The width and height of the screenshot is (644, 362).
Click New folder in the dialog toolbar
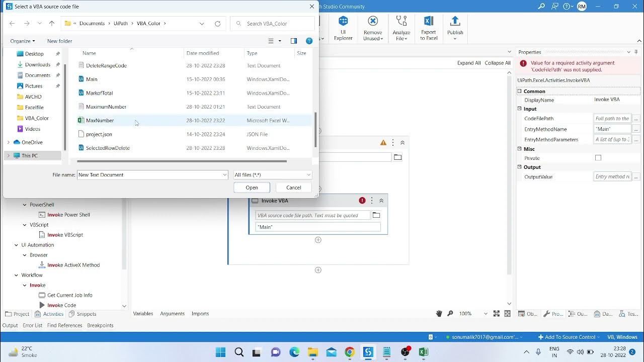tap(59, 41)
